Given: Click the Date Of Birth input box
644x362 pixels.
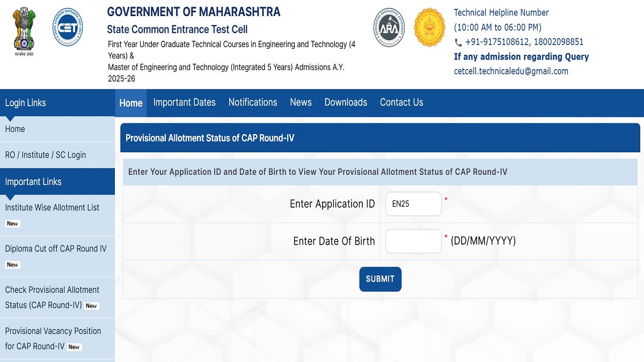Looking at the screenshot, I should [x=413, y=241].
